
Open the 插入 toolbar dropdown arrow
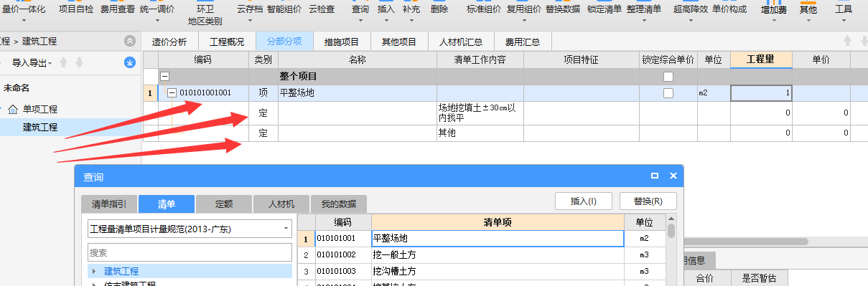click(x=386, y=21)
